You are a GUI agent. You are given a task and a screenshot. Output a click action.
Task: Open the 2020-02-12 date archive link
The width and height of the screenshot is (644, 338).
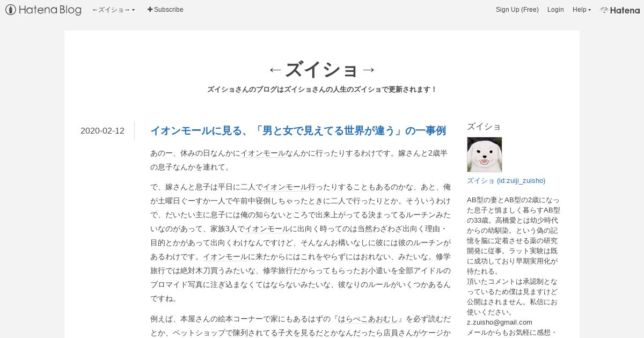pos(103,130)
